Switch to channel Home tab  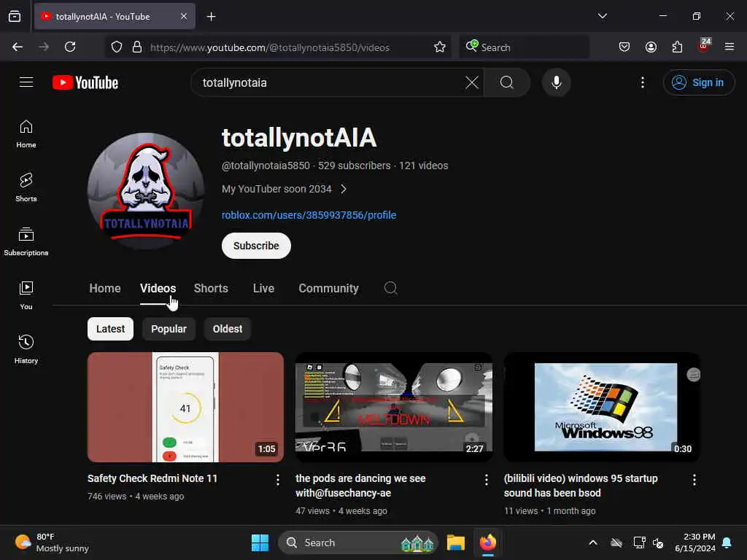(x=105, y=288)
